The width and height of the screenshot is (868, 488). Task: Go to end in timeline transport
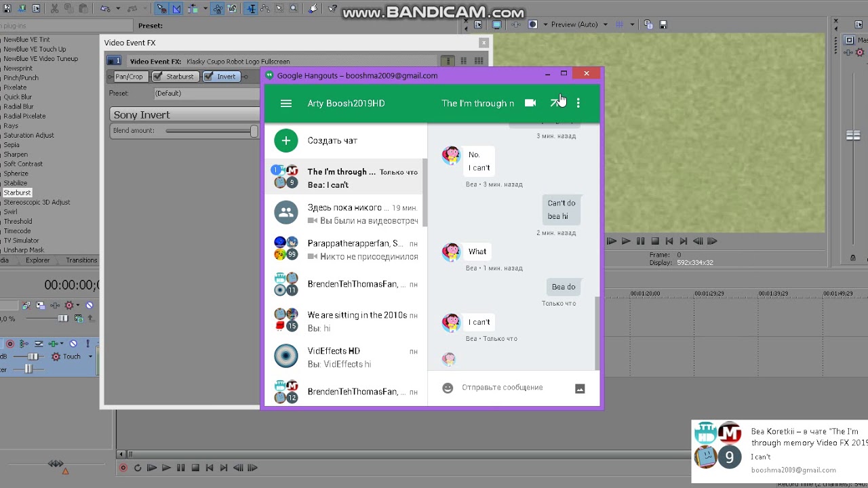[x=224, y=468]
